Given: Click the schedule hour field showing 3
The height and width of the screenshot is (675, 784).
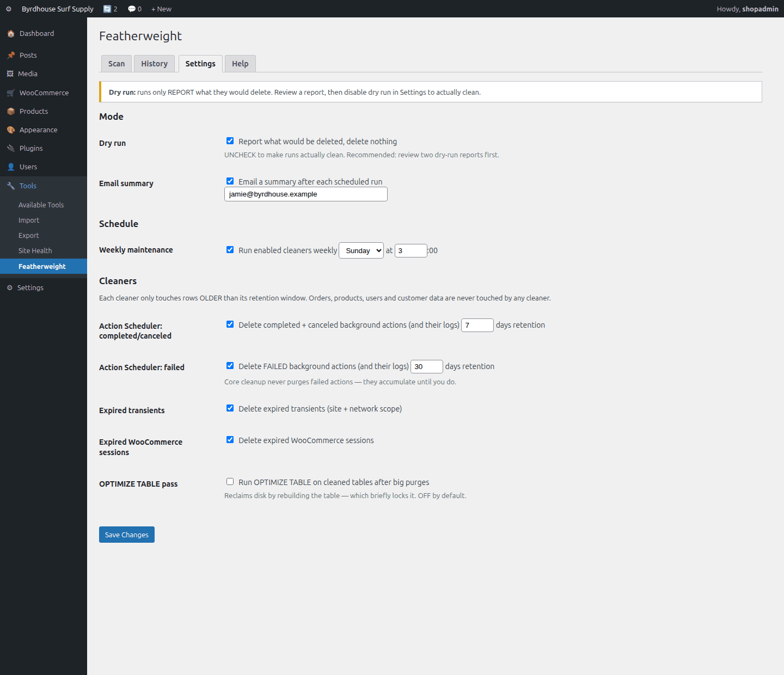Looking at the screenshot, I should point(411,250).
